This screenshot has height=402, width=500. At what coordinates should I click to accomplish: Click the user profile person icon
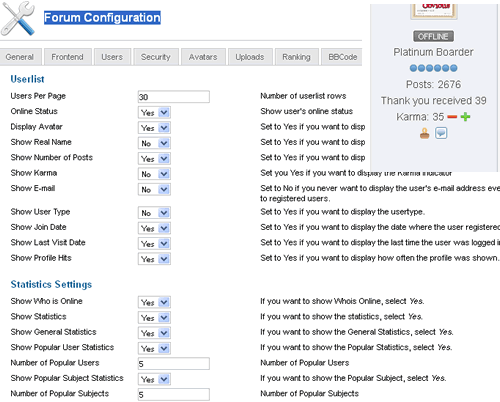pyautogui.click(x=425, y=133)
